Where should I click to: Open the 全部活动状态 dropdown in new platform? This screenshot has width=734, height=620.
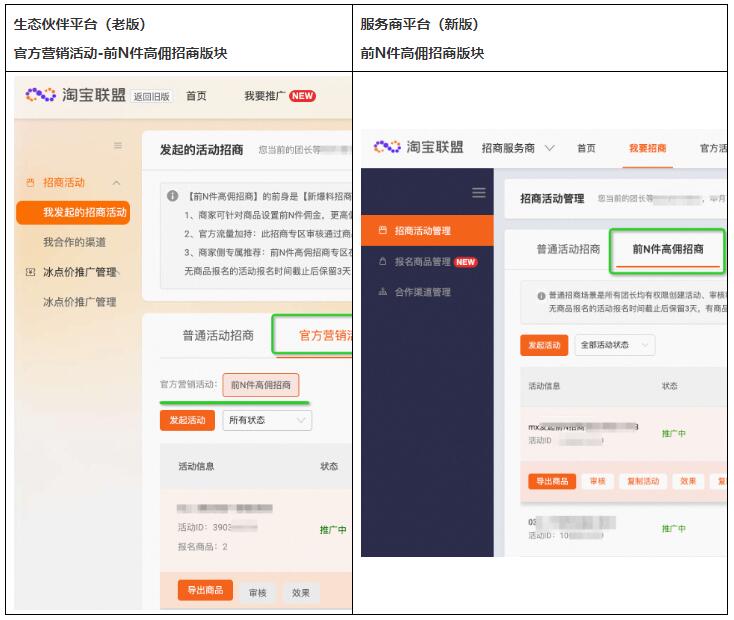(x=615, y=345)
